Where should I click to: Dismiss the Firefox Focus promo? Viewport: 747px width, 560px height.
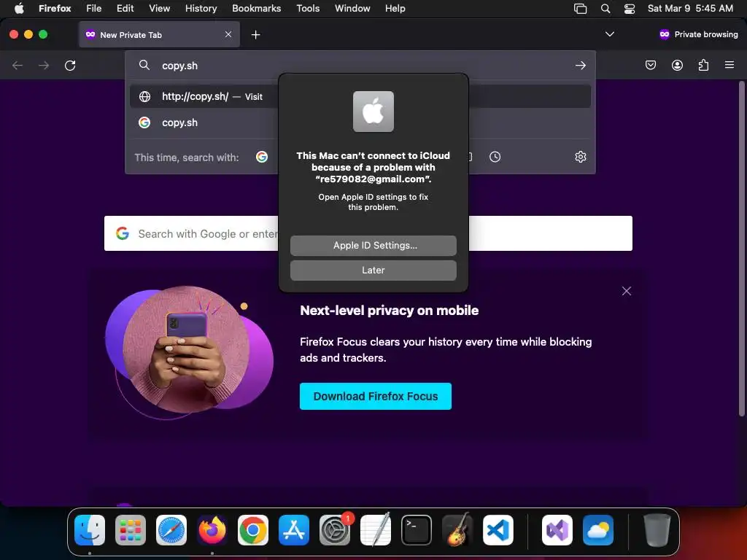pyautogui.click(x=627, y=291)
